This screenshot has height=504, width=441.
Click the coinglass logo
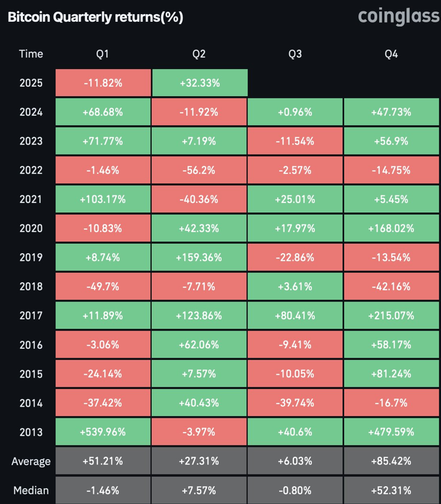coord(398,17)
